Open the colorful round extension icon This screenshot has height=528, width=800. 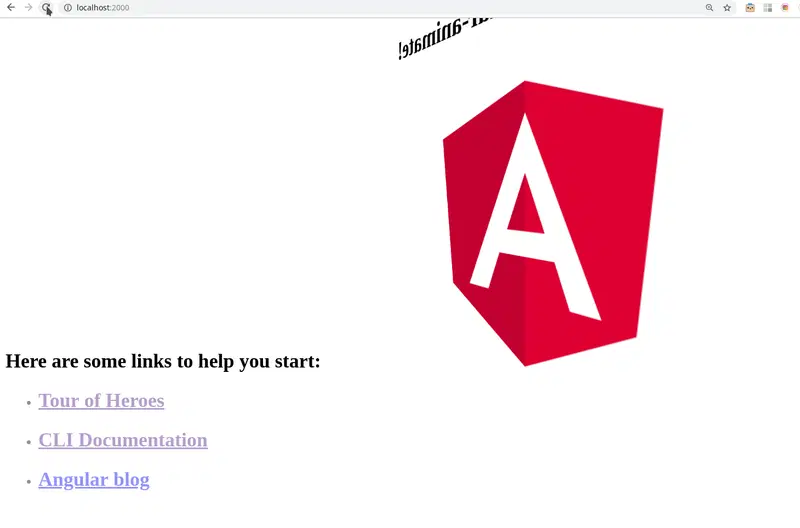click(x=785, y=7)
